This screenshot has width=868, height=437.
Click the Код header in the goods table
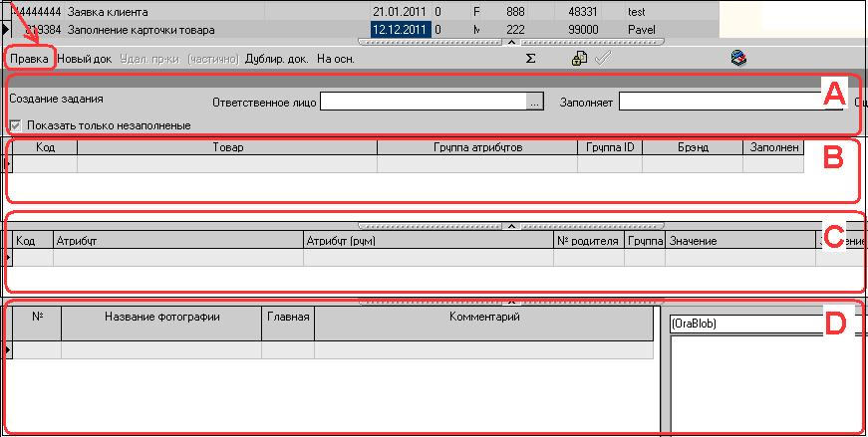(x=45, y=147)
